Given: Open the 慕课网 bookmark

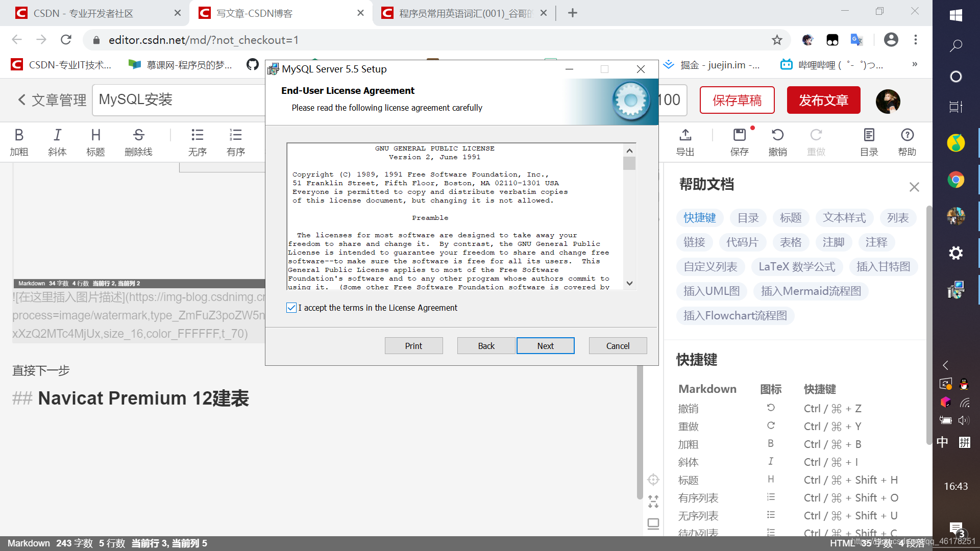Looking at the screenshot, I should click(x=180, y=65).
